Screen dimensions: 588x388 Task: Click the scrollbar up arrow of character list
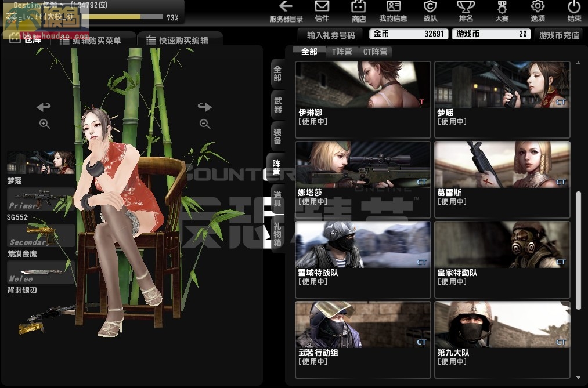[x=579, y=63]
